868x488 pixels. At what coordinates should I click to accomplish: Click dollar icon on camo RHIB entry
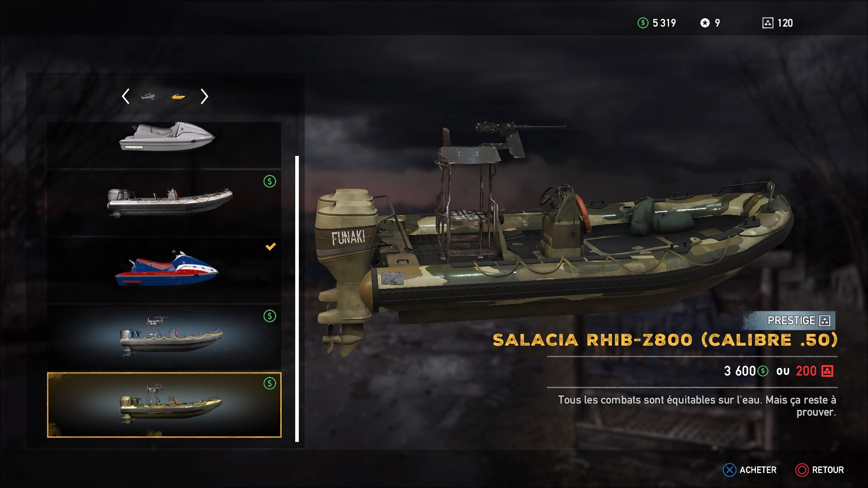pos(270,384)
